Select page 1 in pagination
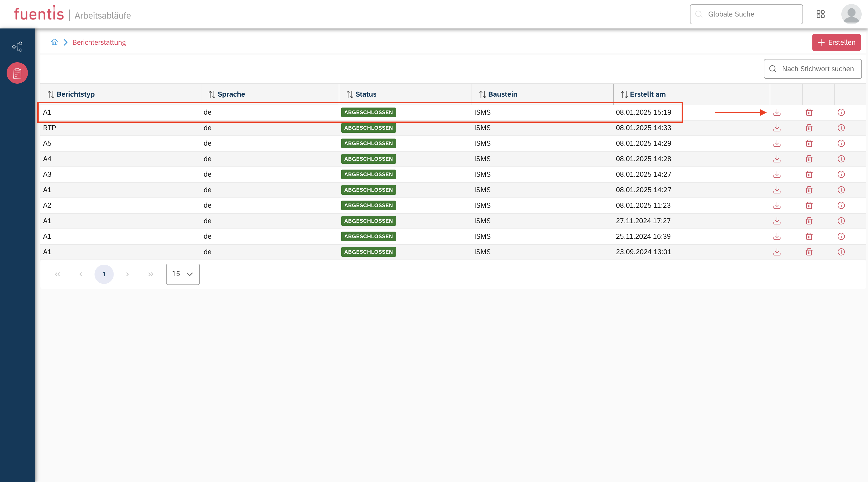The width and height of the screenshot is (868, 482). click(x=104, y=274)
